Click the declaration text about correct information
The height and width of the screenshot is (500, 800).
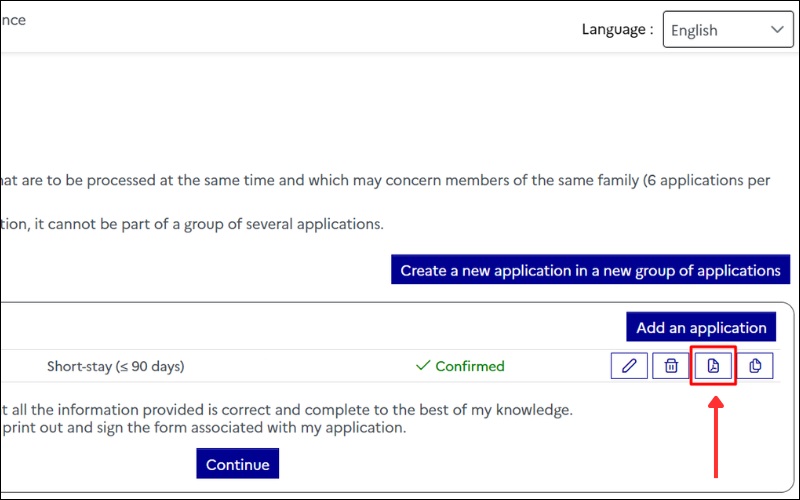point(290,409)
